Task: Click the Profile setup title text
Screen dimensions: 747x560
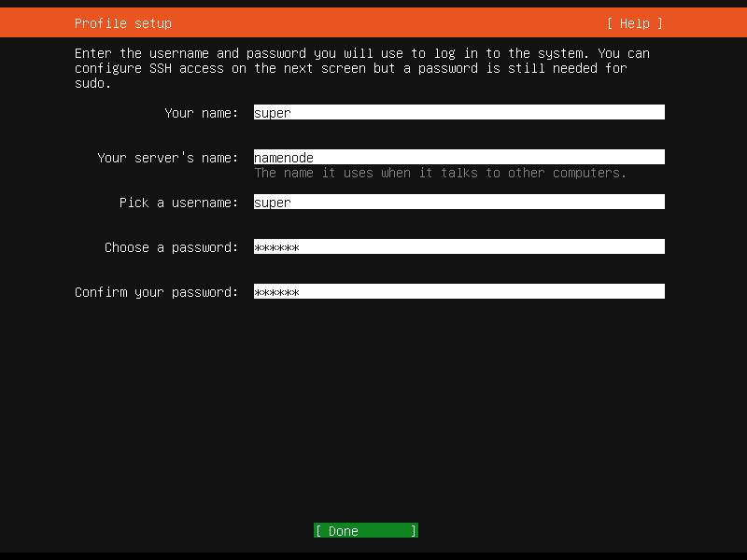Action: pos(122,23)
